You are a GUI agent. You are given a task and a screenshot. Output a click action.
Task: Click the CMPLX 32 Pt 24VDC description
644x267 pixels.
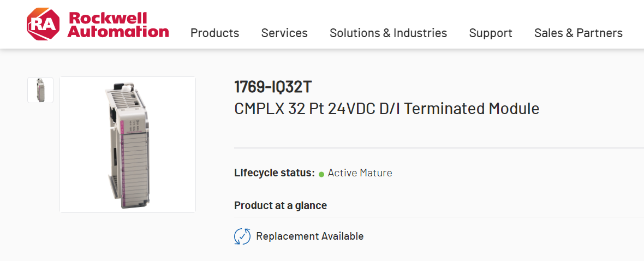386,109
